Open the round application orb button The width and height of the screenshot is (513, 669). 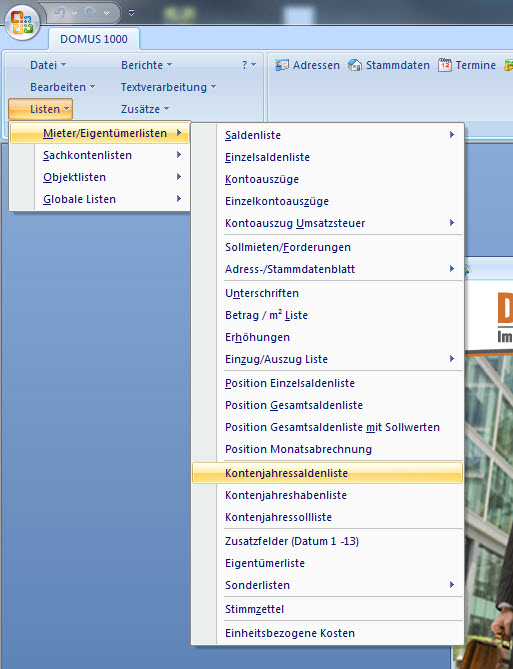pos(23,22)
